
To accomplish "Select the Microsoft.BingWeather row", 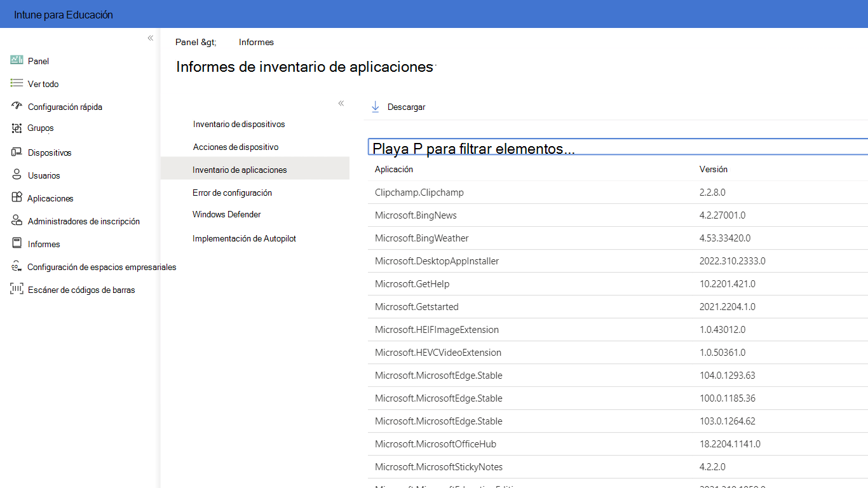I will pos(618,238).
